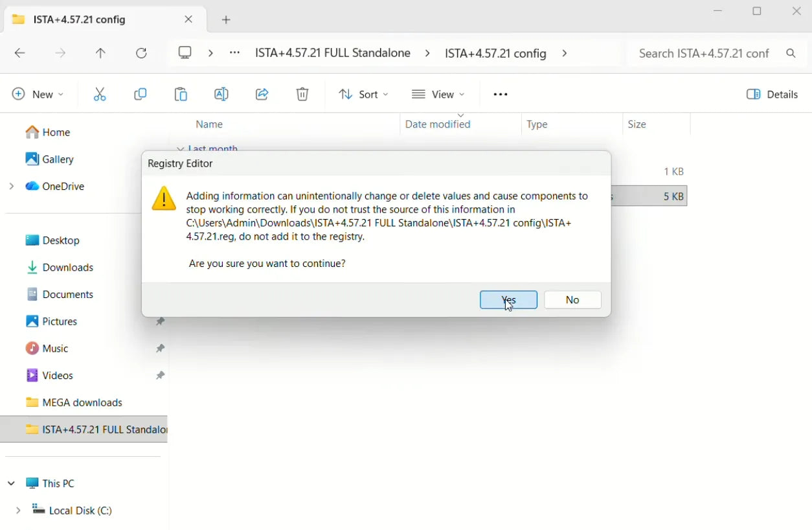Open Documents quick access folder

[x=60, y=294]
